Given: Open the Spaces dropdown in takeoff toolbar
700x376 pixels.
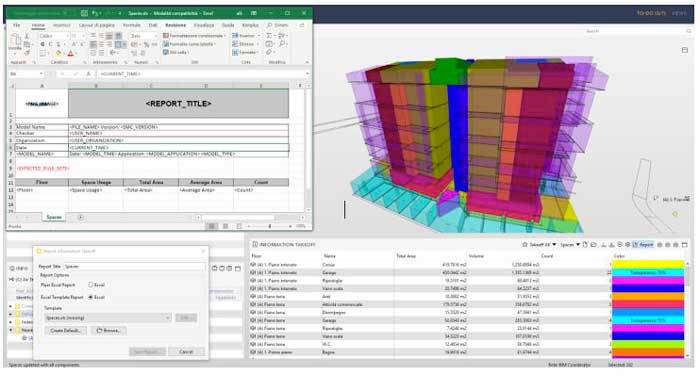Looking at the screenshot, I should (570, 245).
